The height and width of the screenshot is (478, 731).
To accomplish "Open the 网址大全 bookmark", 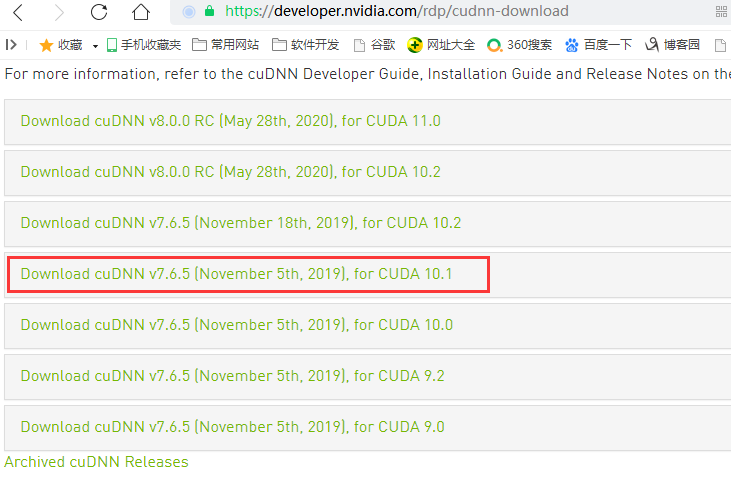I will point(441,45).
